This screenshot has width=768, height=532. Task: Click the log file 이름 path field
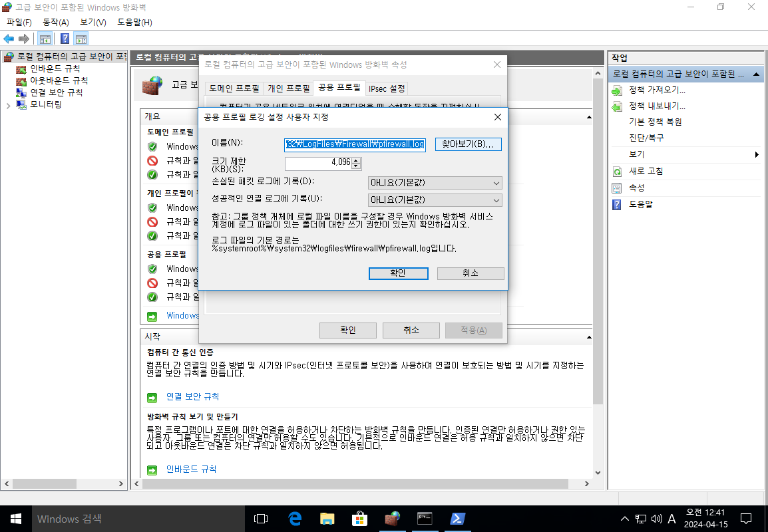[355, 144]
